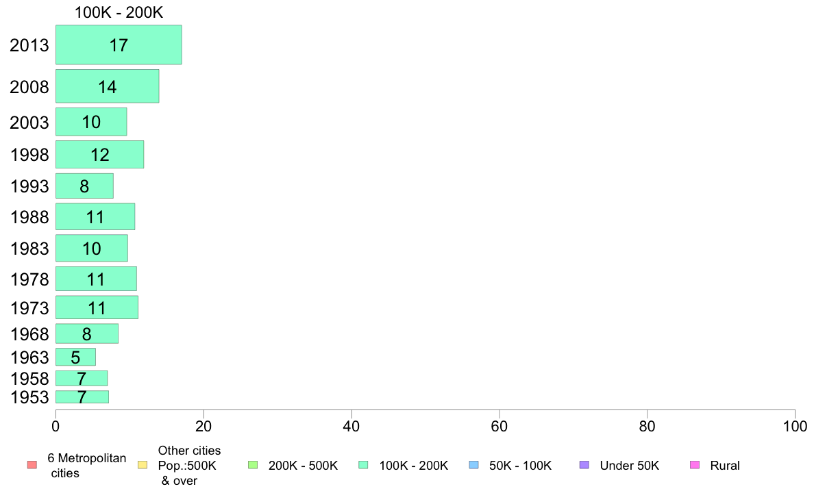The width and height of the screenshot is (814, 504).
Task: Select the 1998 bar with value 12
Action: point(99,154)
